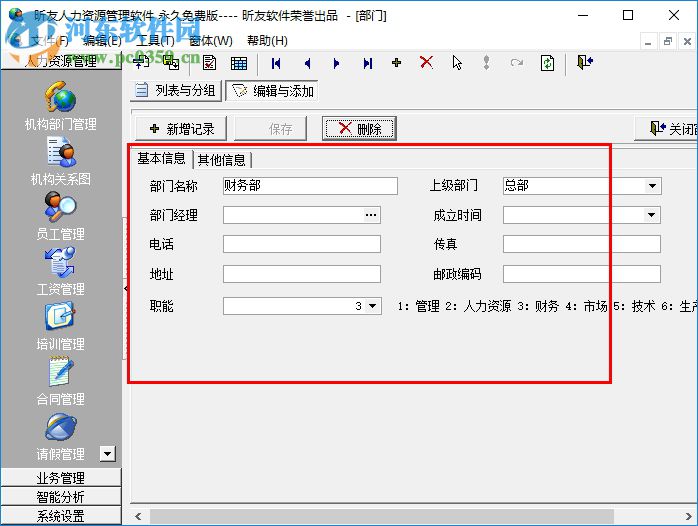This screenshot has width=698, height=526.
Task: Click 关闭 button at right
Action: click(666, 129)
